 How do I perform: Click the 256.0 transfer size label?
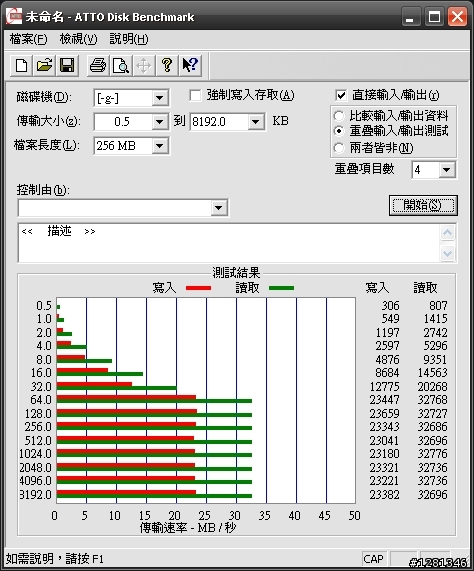tap(38, 427)
